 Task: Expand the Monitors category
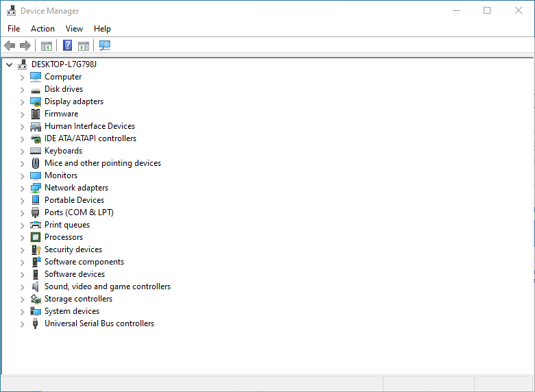point(22,176)
